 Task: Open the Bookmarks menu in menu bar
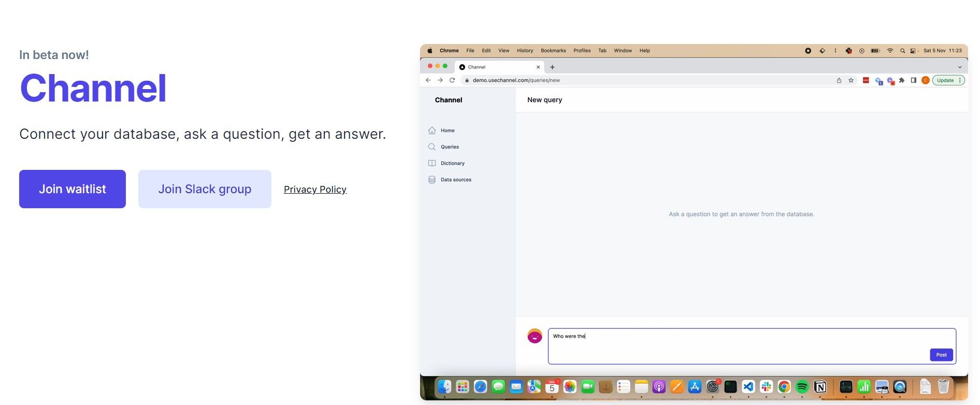click(x=553, y=51)
